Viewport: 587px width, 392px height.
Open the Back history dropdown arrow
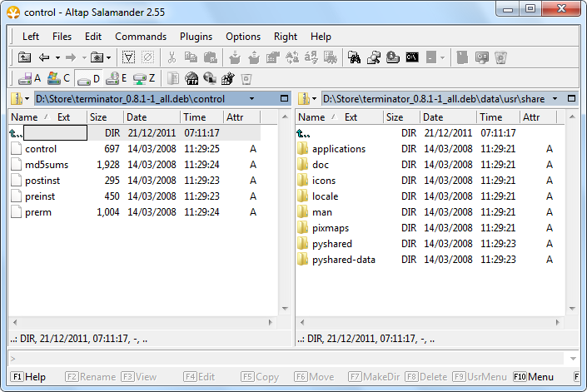pyautogui.click(x=57, y=58)
